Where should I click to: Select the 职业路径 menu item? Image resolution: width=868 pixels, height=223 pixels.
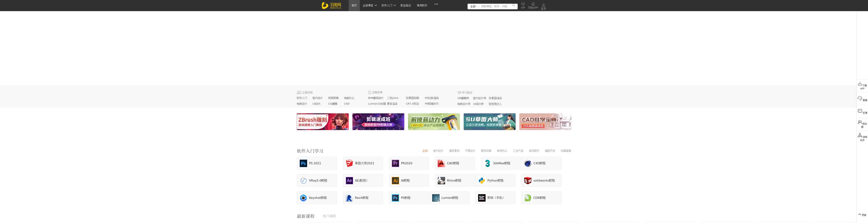pos(405,6)
